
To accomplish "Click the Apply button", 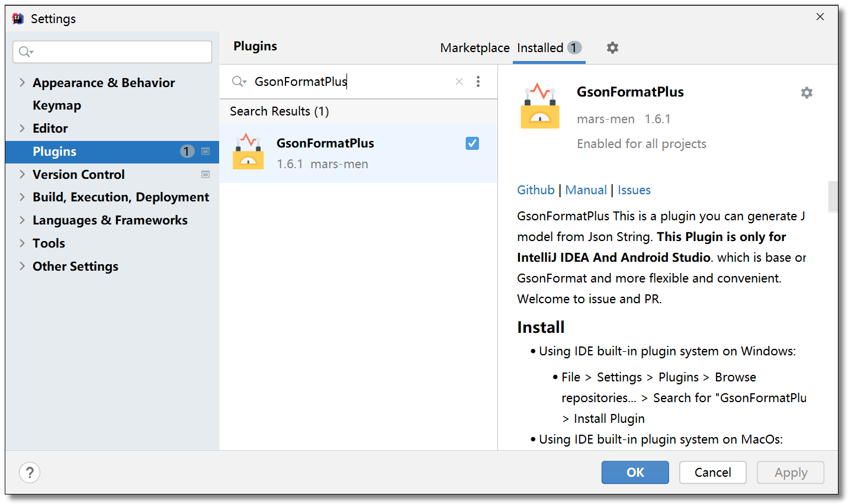I will [791, 473].
